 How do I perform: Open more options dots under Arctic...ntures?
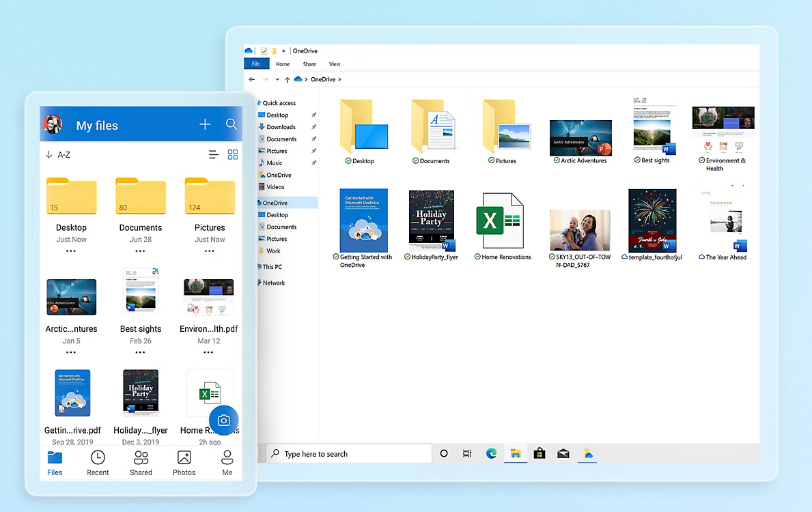pyautogui.click(x=71, y=352)
